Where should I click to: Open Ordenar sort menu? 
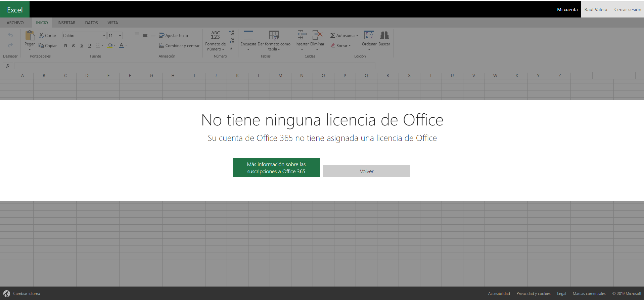pos(369,41)
